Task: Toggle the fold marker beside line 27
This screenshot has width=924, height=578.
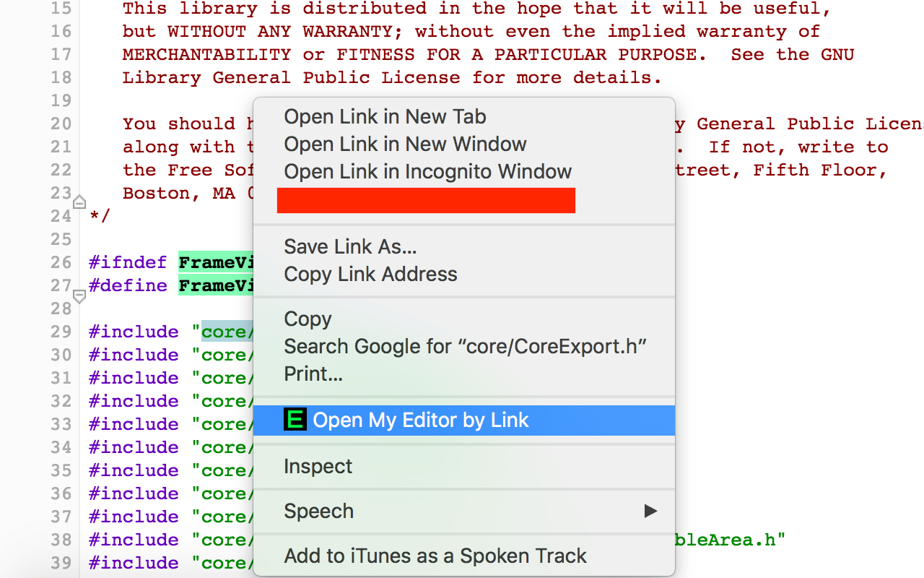Action: coord(79,295)
